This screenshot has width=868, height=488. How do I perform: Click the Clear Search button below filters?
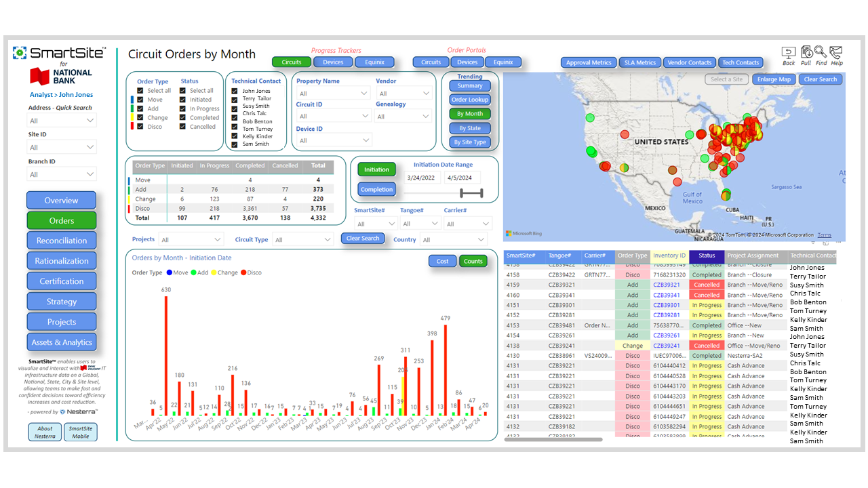pyautogui.click(x=363, y=239)
